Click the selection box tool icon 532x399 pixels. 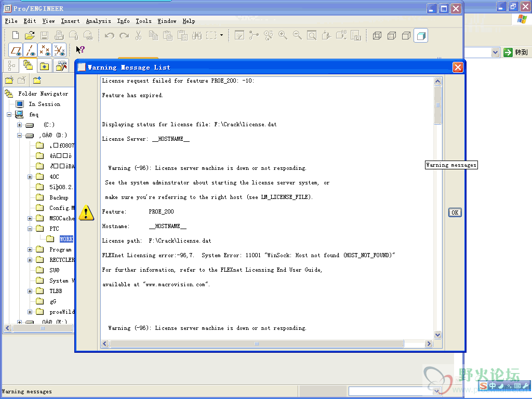[x=211, y=35]
